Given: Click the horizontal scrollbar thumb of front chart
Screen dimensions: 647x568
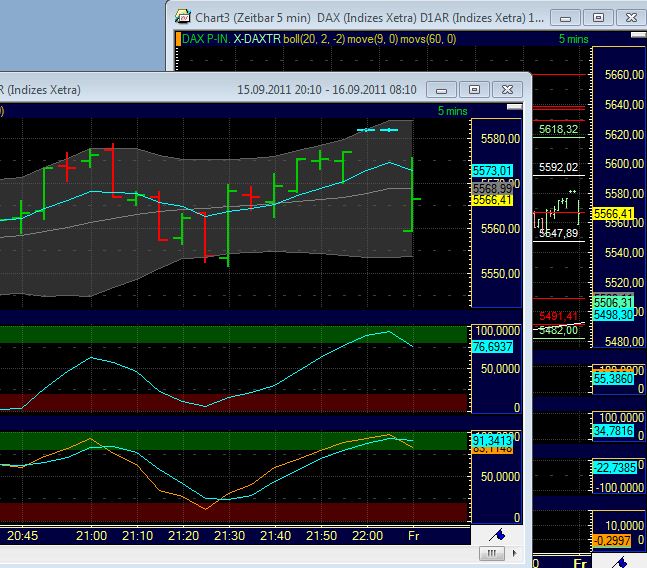Looking at the screenshot, I should [491, 553].
